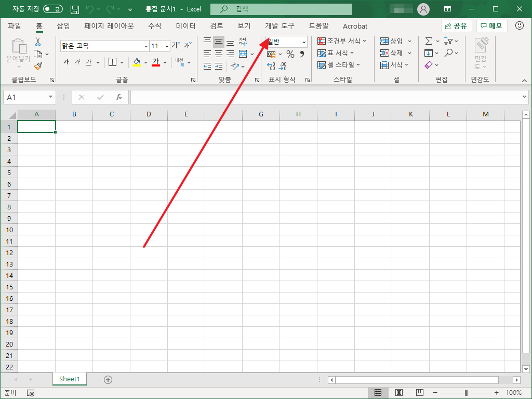Click the Copy icon
This screenshot has height=399, width=532.
click(x=38, y=54)
